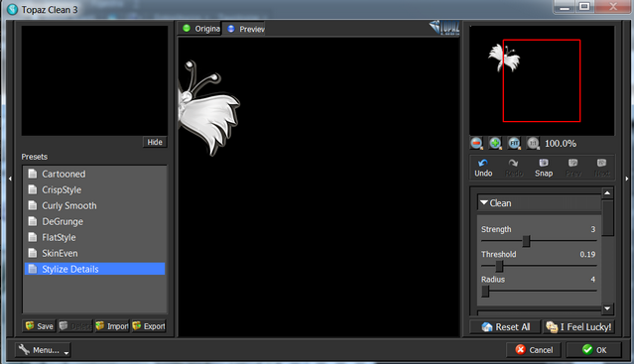Click the I Feel Lucky! button
Image resolution: width=634 pixels, height=364 pixels.
pyautogui.click(x=578, y=327)
